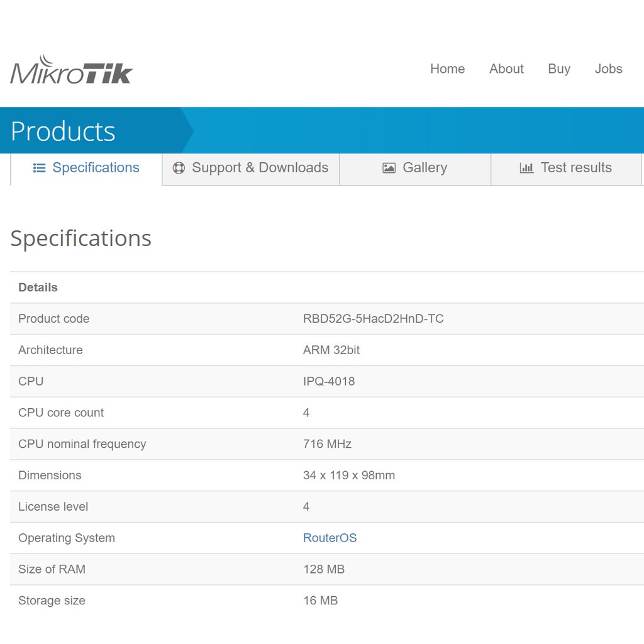Select the License level value 4
Screen dimensions: 644x644
tap(306, 506)
